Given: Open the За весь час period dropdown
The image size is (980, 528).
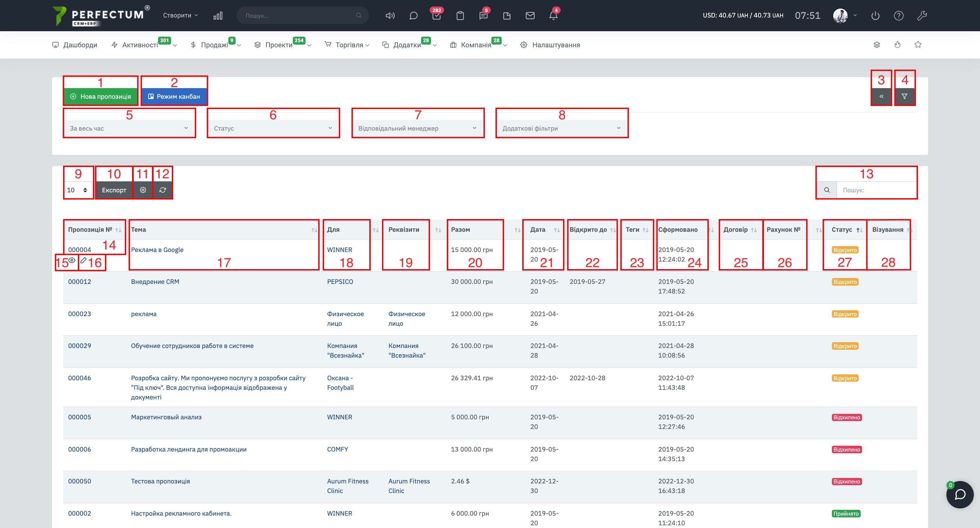Looking at the screenshot, I should click(129, 128).
